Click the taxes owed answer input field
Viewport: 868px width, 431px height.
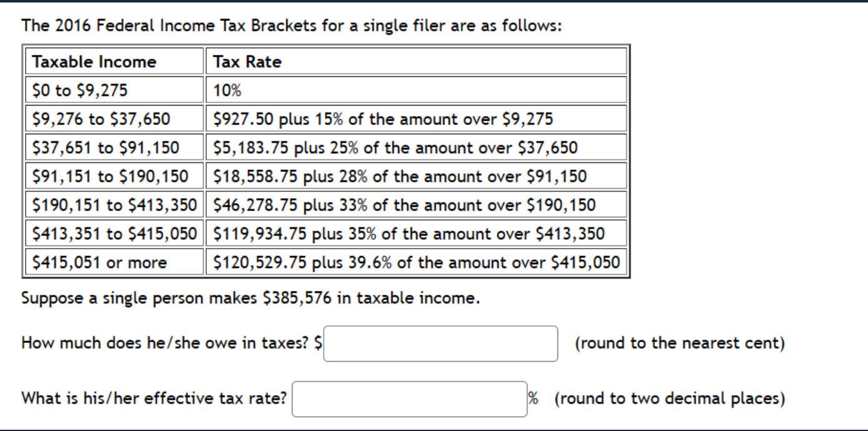point(441,344)
